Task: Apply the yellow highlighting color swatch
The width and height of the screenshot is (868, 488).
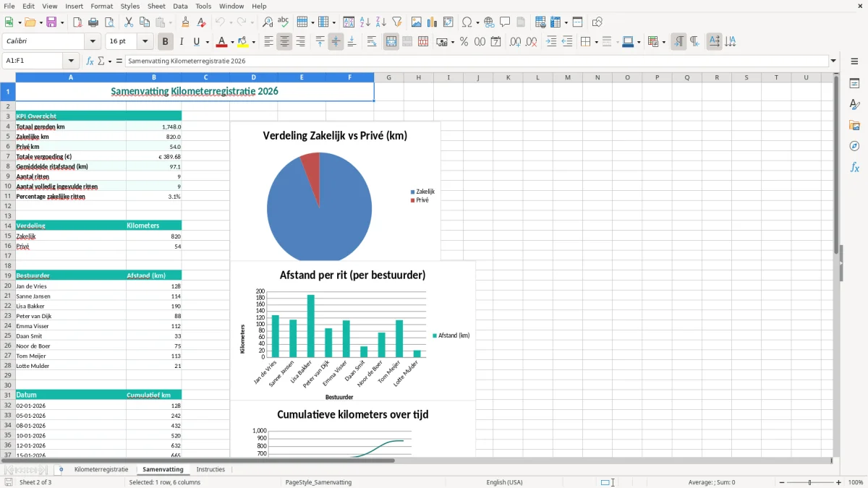Action: tap(243, 42)
